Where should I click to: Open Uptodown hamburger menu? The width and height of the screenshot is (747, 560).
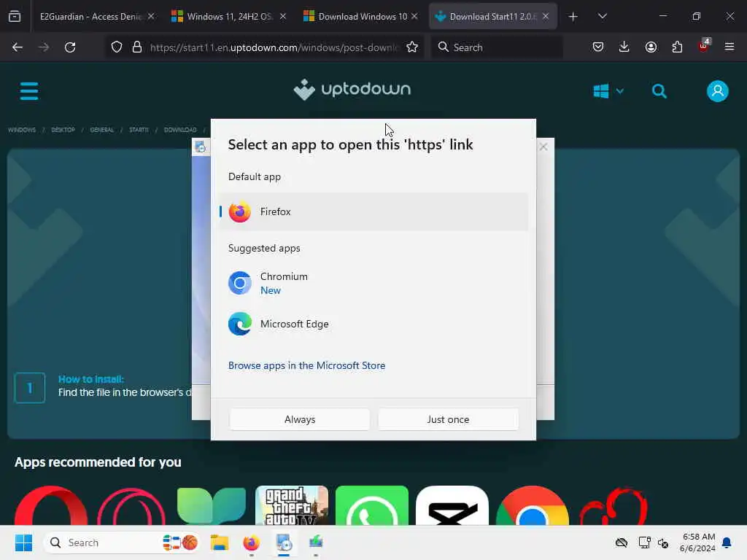29,91
